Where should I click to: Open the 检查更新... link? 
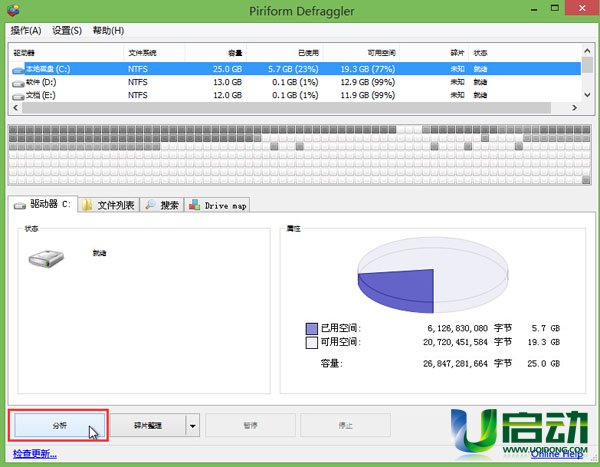pos(35,454)
